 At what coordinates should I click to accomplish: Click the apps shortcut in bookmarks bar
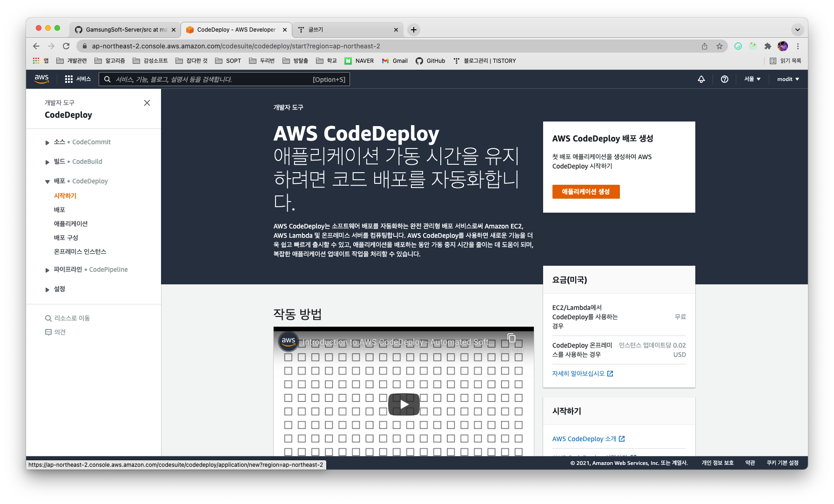pyautogui.click(x=41, y=61)
